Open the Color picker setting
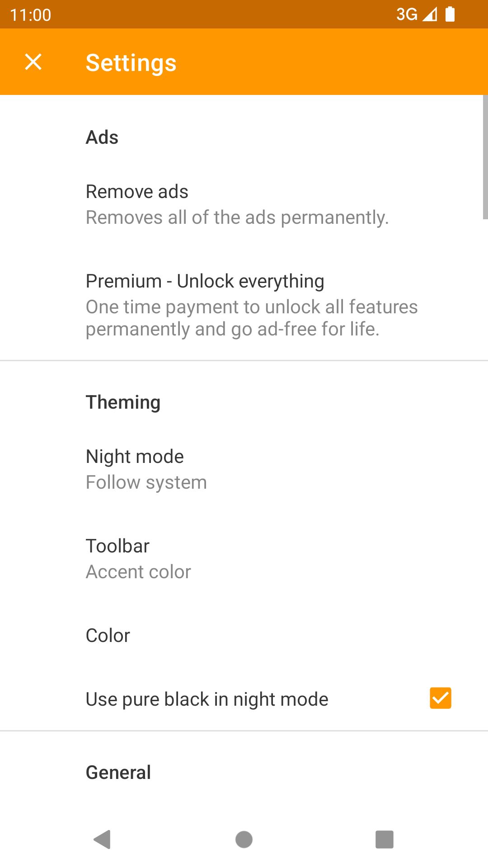 coord(244,636)
